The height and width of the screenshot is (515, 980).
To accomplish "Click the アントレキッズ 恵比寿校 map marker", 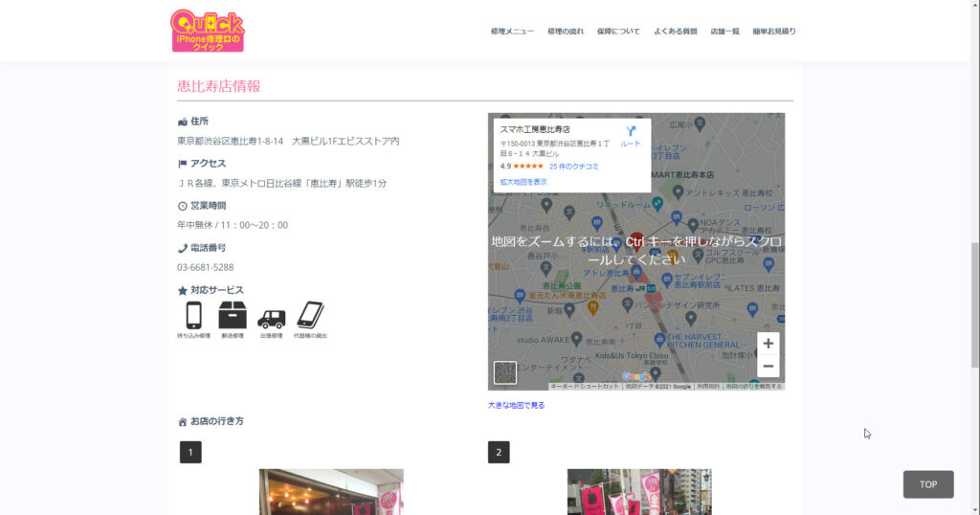I will point(679,192).
